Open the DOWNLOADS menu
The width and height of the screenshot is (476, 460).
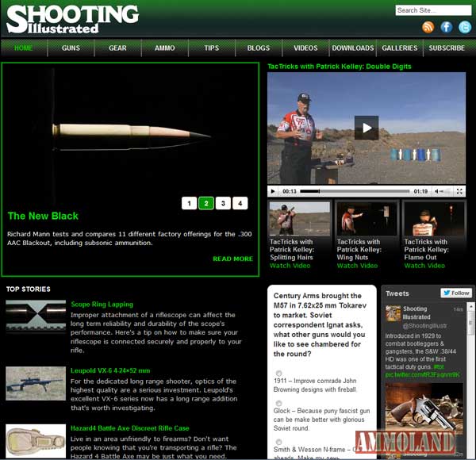click(x=353, y=48)
